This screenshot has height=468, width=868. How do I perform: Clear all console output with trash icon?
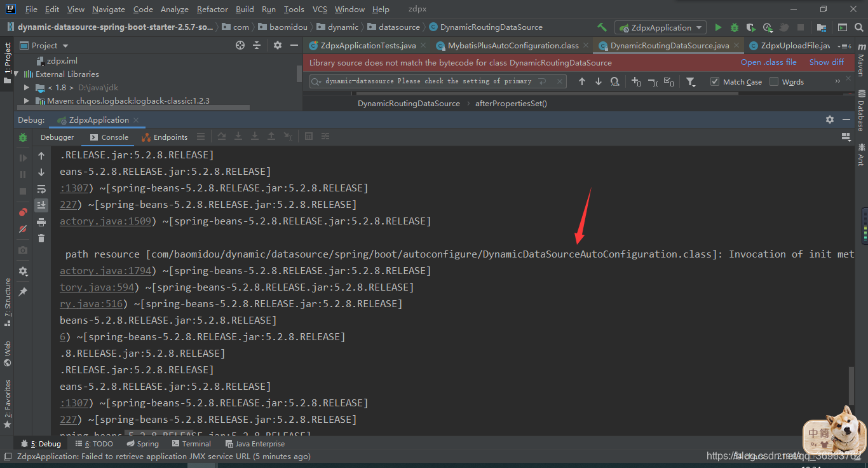pyautogui.click(x=41, y=238)
